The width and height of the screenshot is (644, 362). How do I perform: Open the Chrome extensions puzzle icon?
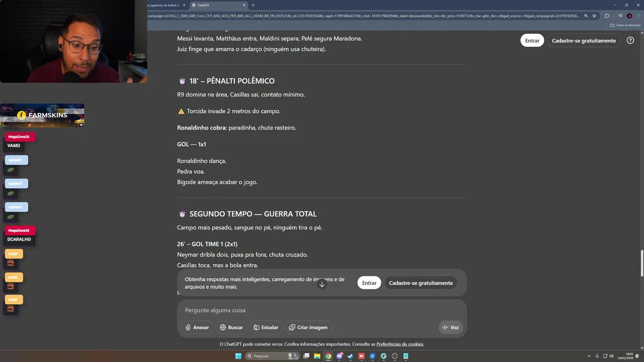[607, 16]
